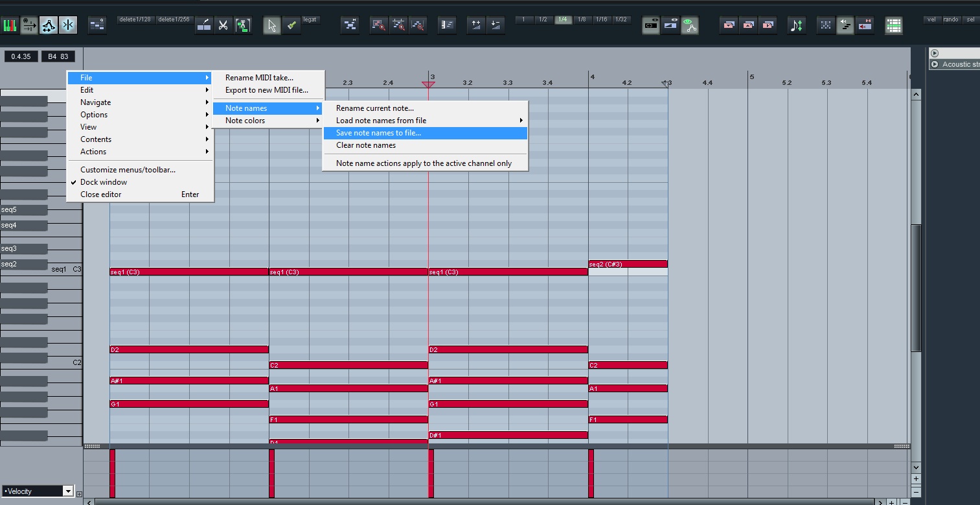Expand the Options submenu
This screenshot has height=505, width=980.
click(x=141, y=115)
